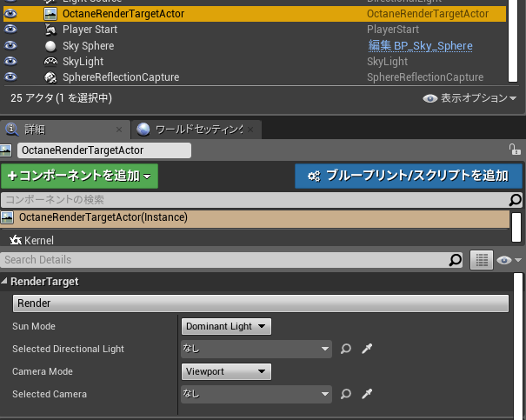
Task: Toggle visibility of OctaneRenderTargetActor row
Action: click(10, 14)
